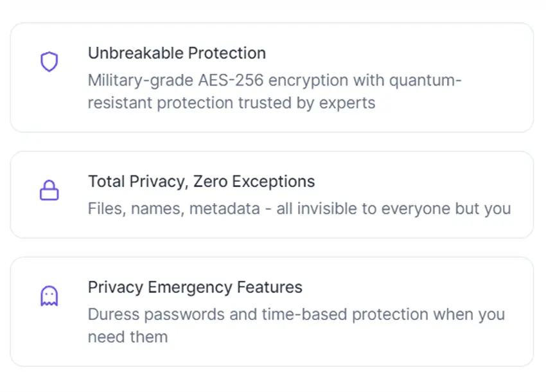Click the ghost icon for Emergency Features
This screenshot has height=392, width=546.
pyautogui.click(x=49, y=296)
